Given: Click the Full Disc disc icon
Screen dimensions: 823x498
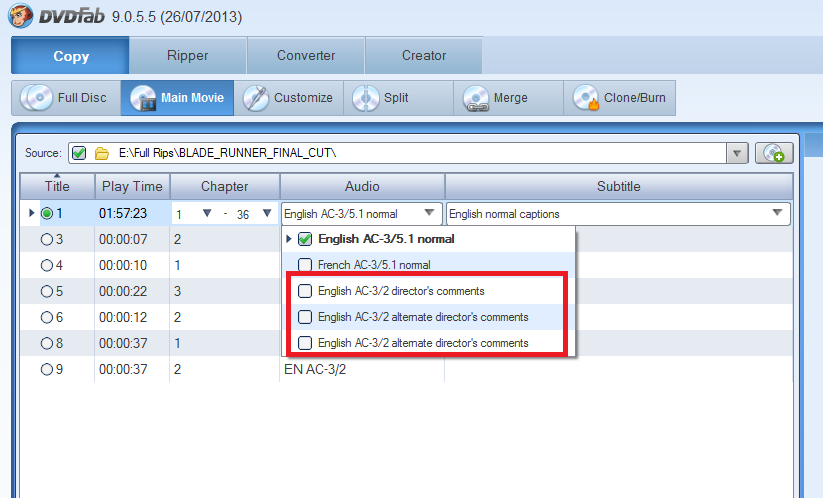Looking at the screenshot, I should [x=36, y=98].
